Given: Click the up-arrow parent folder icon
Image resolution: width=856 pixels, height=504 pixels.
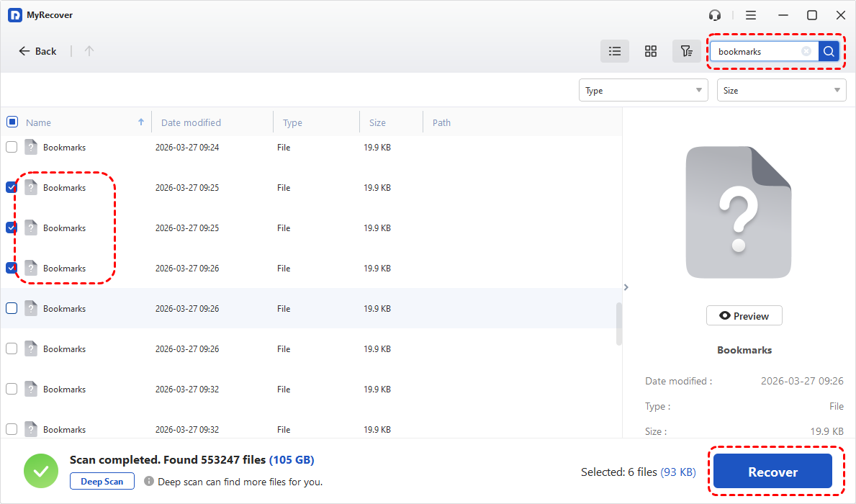Looking at the screenshot, I should click(89, 51).
